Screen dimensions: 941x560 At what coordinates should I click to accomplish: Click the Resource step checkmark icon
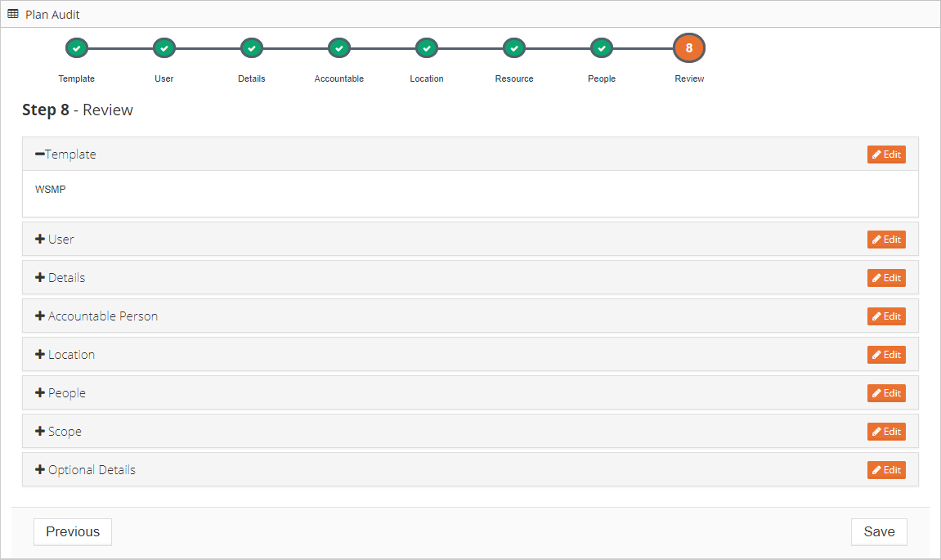click(x=514, y=48)
